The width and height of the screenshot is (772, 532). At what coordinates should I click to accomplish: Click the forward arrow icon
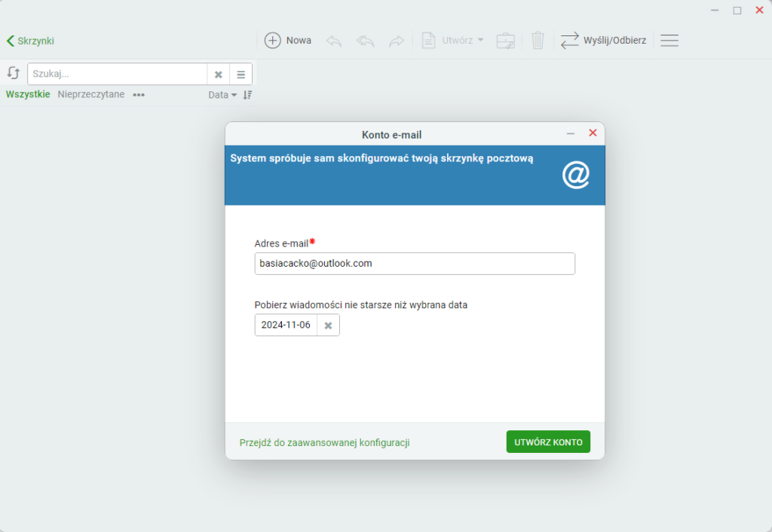coord(397,41)
